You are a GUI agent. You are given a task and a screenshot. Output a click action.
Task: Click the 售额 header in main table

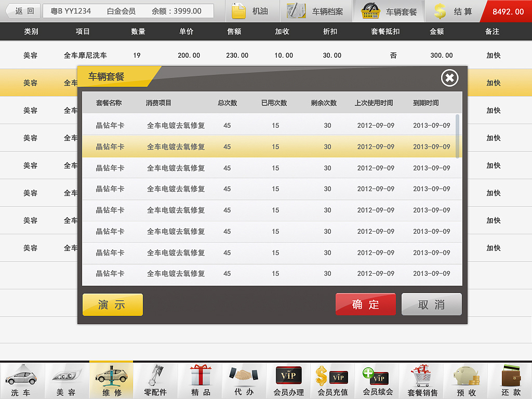(x=234, y=32)
